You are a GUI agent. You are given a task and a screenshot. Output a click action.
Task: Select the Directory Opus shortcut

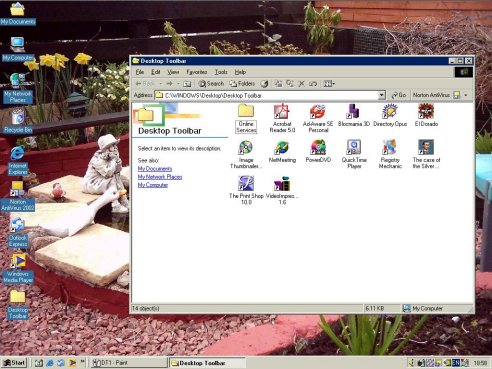pos(390,115)
